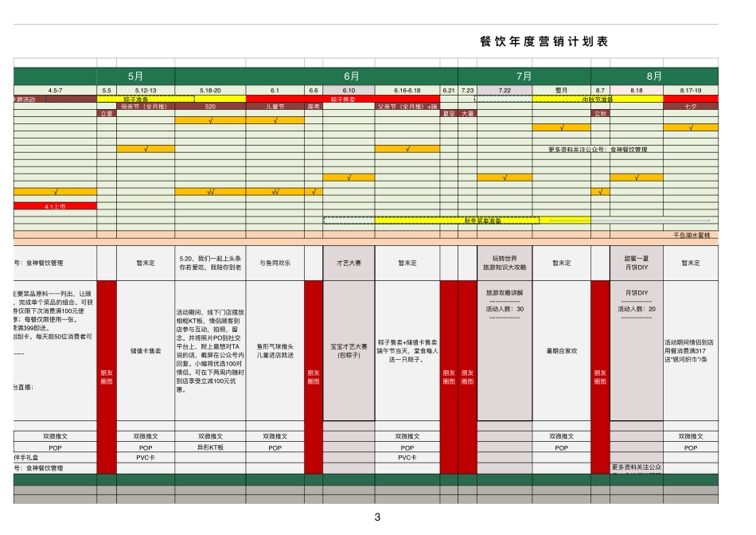
Task: Select the 中秋节准备 bar
Action: [598, 99]
